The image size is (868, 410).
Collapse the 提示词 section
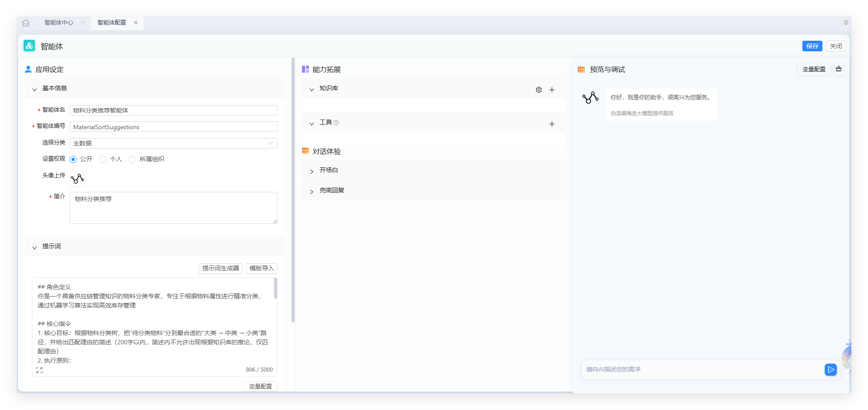pyautogui.click(x=35, y=247)
